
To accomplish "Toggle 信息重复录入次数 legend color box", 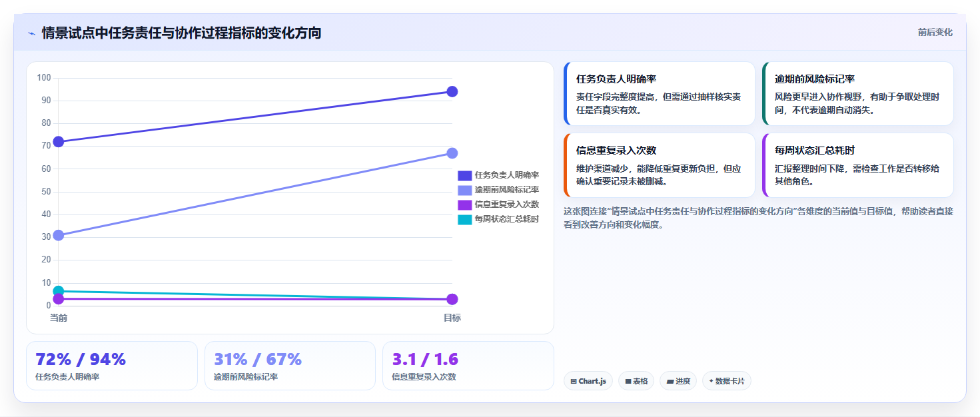I will click(x=464, y=205).
